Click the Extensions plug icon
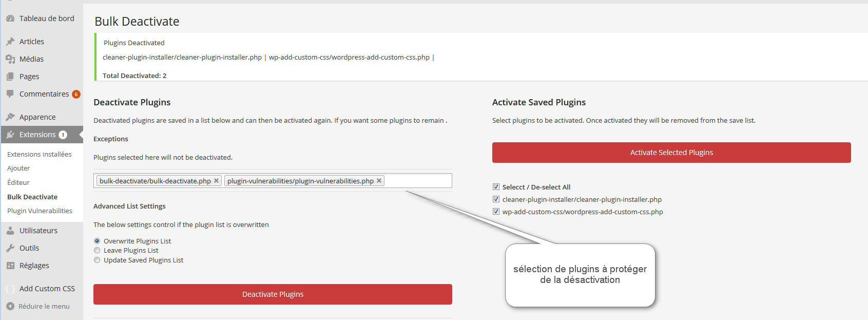Image resolution: width=868 pixels, height=320 pixels. click(10, 135)
